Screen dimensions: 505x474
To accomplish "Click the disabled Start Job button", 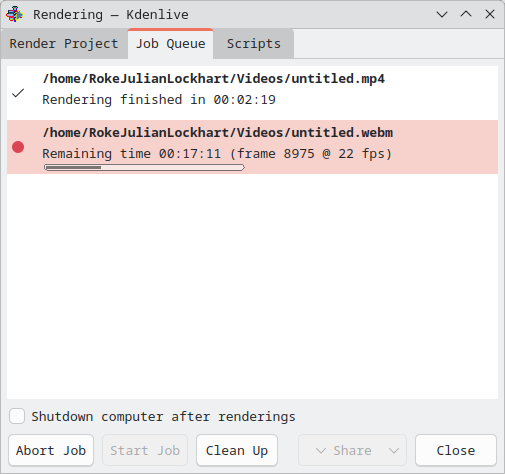I will [145, 450].
